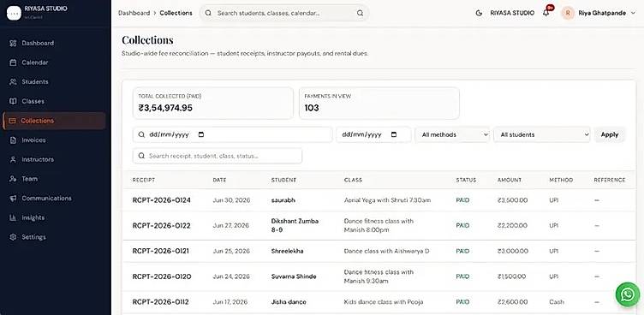Click magnifier icon at left of top search
This screenshot has height=315, width=644.
pos(208,13)
